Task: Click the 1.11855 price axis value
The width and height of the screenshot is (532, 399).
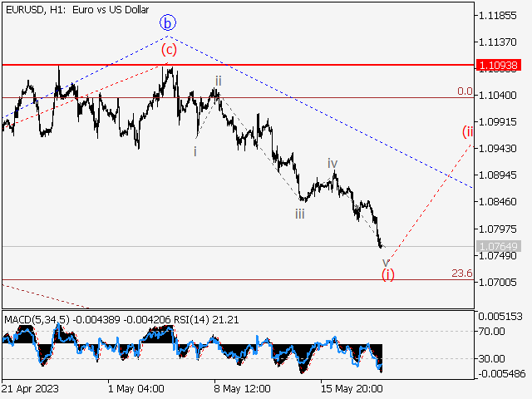Action: (497, 16)
